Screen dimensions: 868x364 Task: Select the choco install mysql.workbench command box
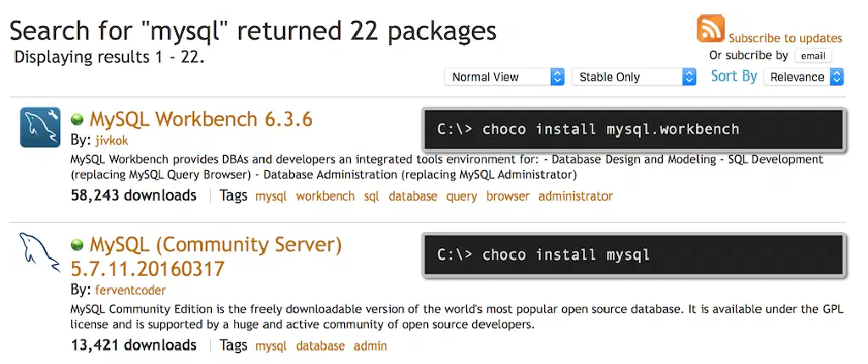633,130
